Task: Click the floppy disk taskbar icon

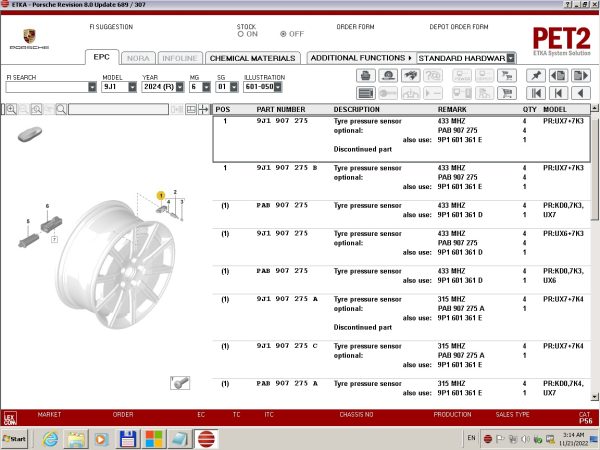Action: click(128, 439)
